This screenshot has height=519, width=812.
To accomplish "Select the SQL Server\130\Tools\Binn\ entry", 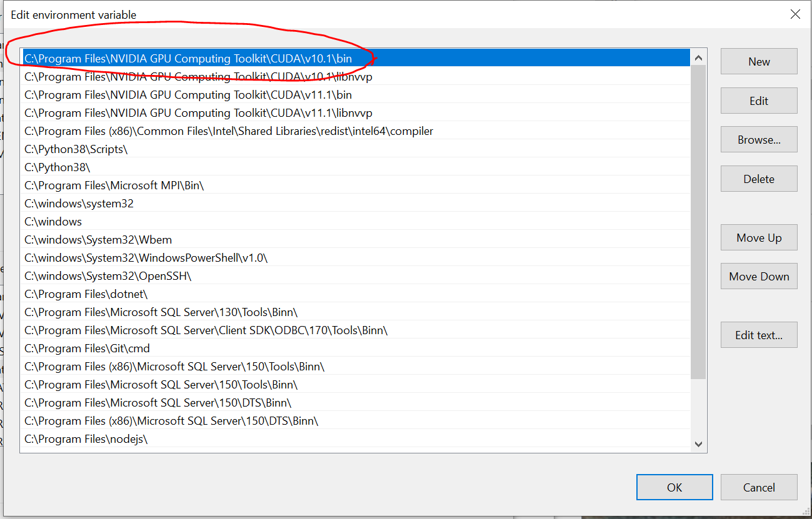I will coord(356,312).
